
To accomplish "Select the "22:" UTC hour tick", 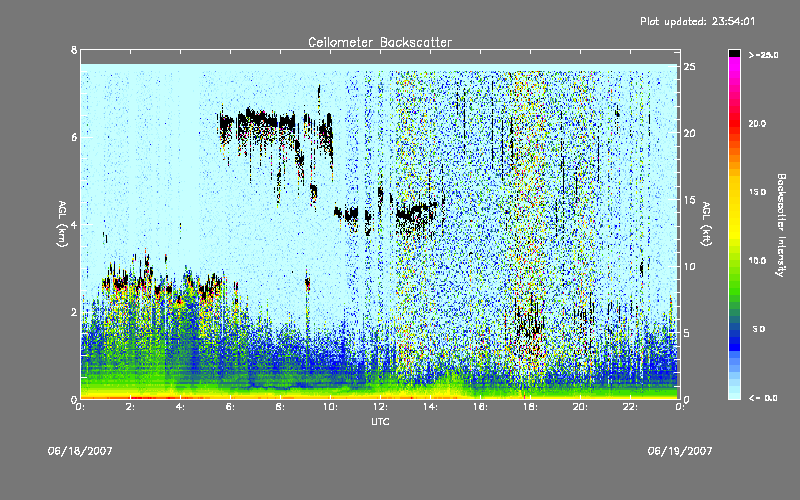I will pyautogui.click(x=630, y=407).
